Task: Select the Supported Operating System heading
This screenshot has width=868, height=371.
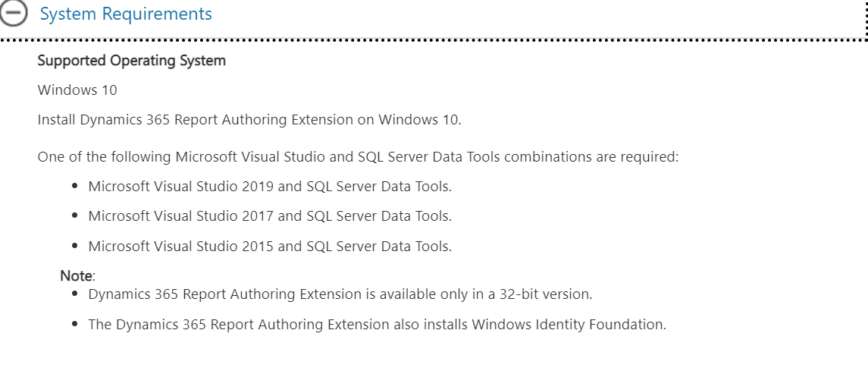Action: pyautogui.click(x=132, y=61)
